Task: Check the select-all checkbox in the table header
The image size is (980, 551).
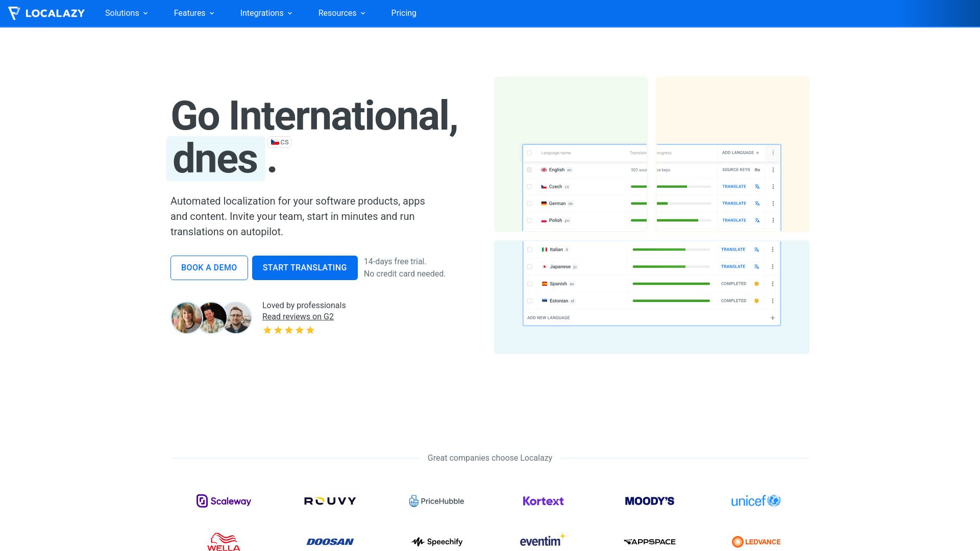Action: click(529, 153)
